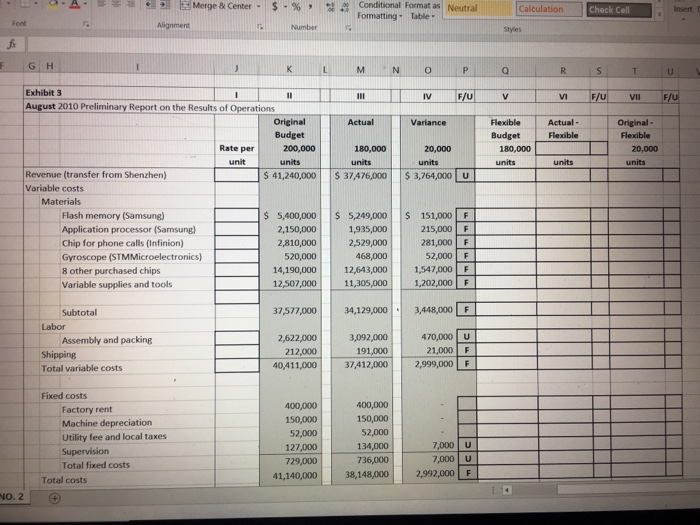Viewport: 700px width, 525px height.
Task: Open the Number format dialog launcher
Action: 349,28
